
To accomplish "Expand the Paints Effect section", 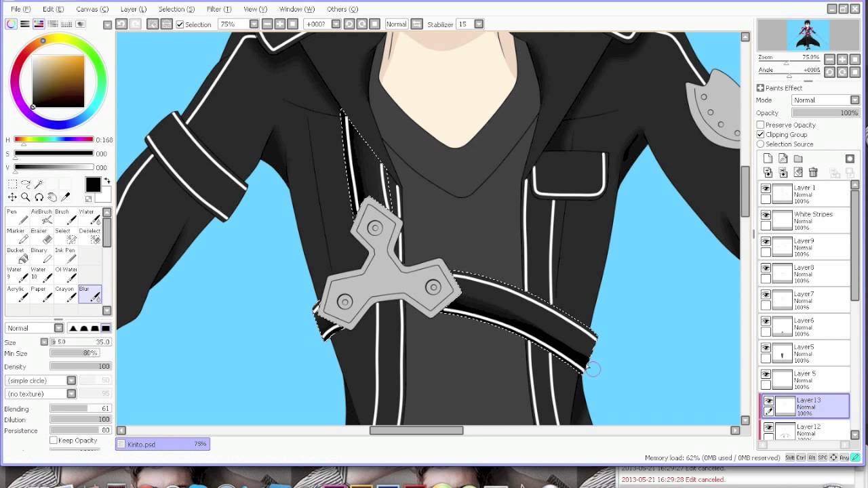I will pos(760,88).
